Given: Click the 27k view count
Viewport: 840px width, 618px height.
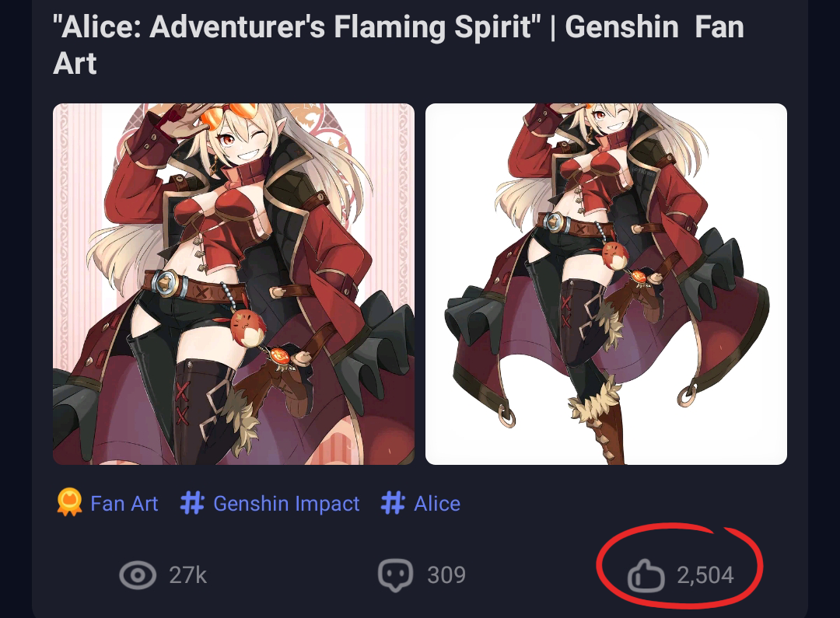Looking at the screenshot, I should point(188,575).
